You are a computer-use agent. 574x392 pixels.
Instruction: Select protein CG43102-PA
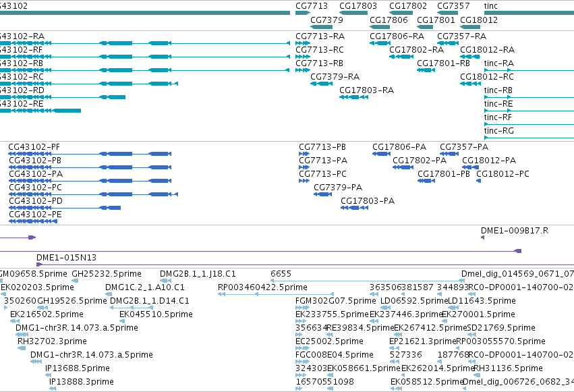pos(90,181)
